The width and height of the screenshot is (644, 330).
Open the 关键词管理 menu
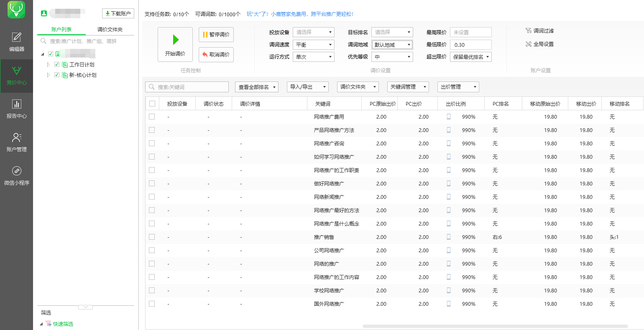[408, 87]
